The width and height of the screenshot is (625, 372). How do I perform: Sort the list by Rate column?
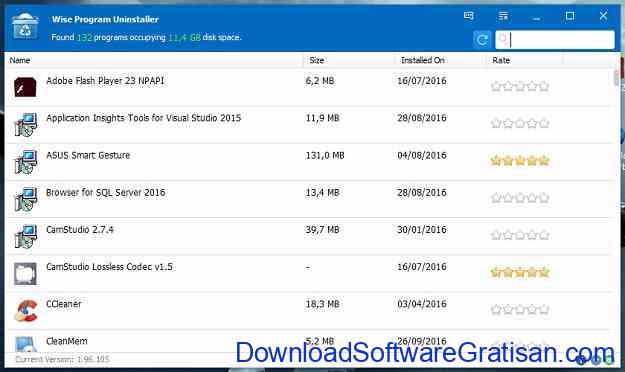pos(501,60)
